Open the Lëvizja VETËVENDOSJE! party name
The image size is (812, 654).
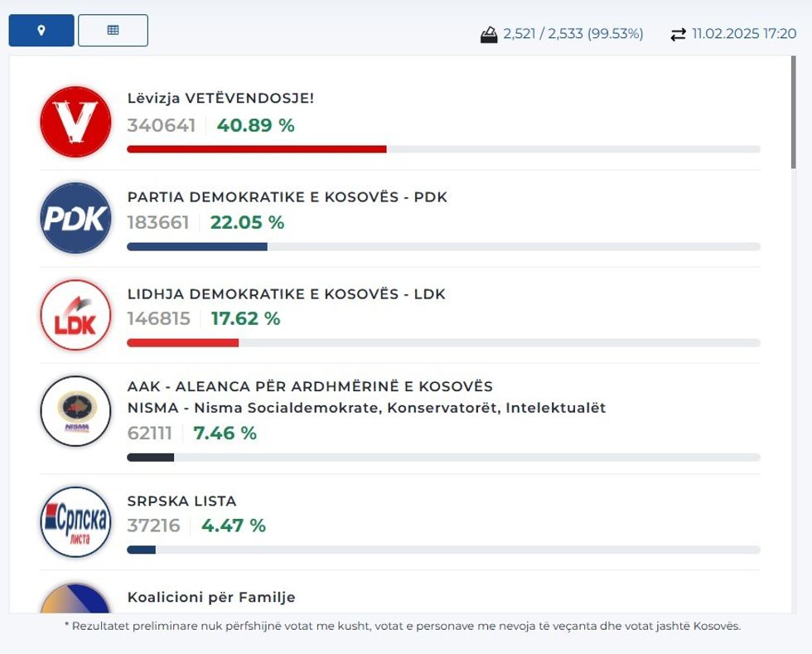pyautogui.click(x=220, y=98)
